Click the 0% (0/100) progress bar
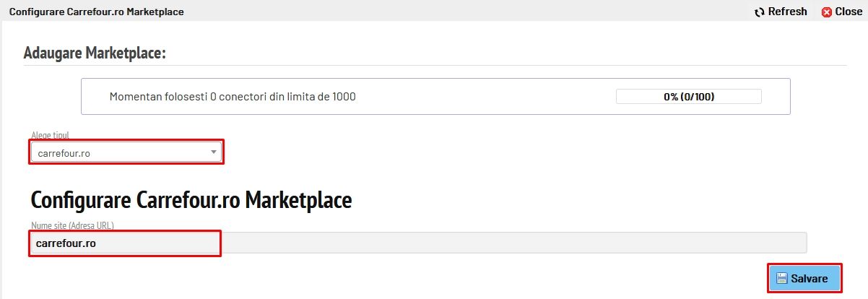Viewport: 868px width, 299px height. coord(688,97)
